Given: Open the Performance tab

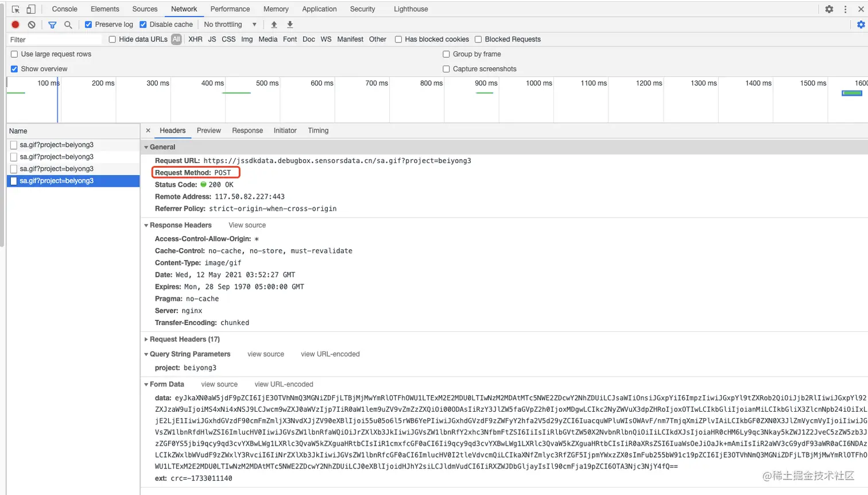Looking at the screenshot, I should click(230, 9).
